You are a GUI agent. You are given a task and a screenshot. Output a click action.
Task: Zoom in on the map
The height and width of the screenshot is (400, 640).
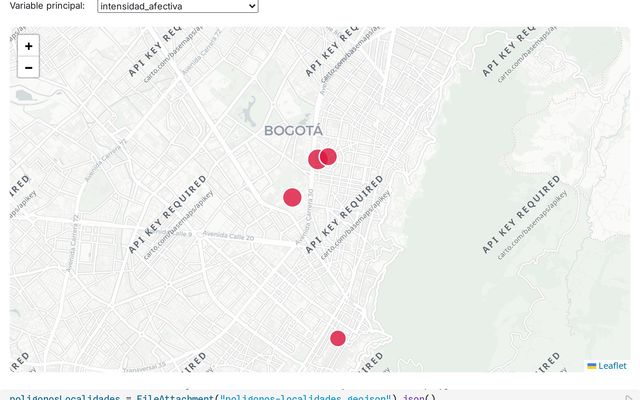28,46
